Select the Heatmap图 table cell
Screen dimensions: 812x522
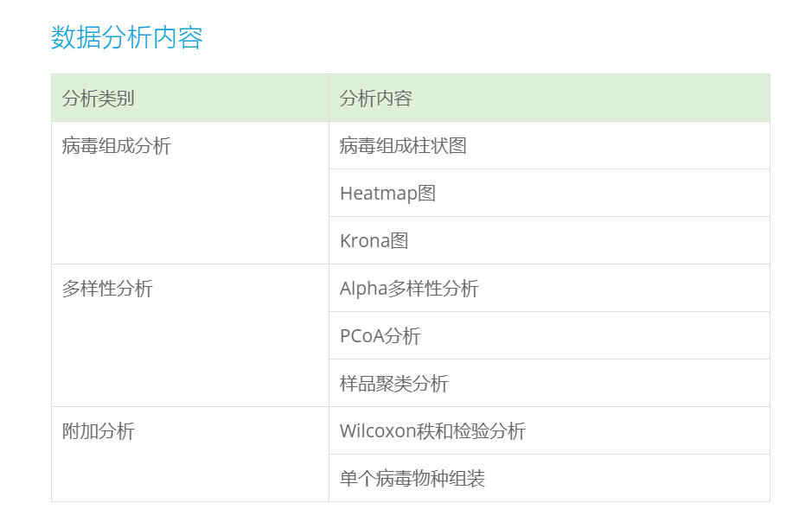387,194
